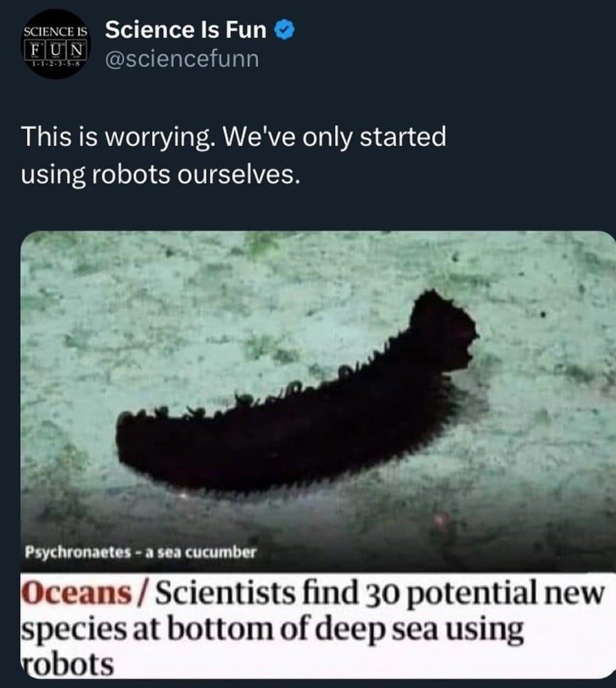Open the 'Science Is Fun' display name
This screenshot has height=688, width=616.
click(x=185, y=30)
